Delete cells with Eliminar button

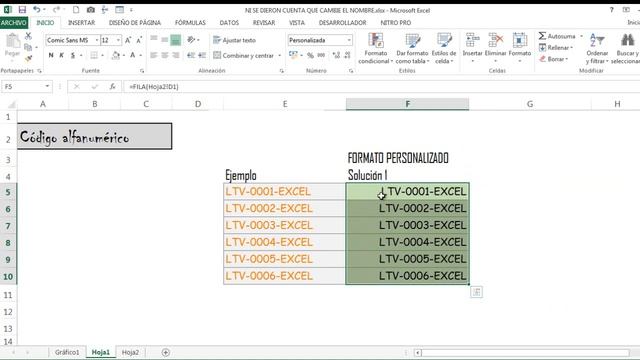[x=496, y=48]
